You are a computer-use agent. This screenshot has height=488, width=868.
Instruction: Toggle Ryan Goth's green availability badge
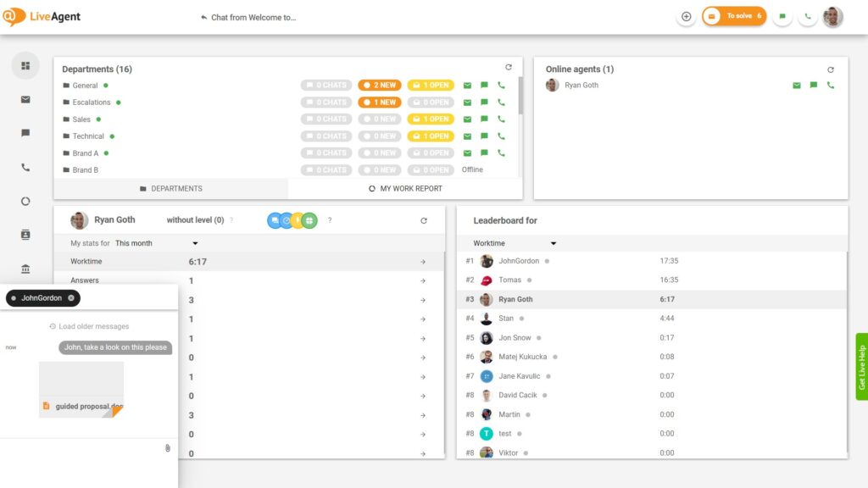[311, 220]
